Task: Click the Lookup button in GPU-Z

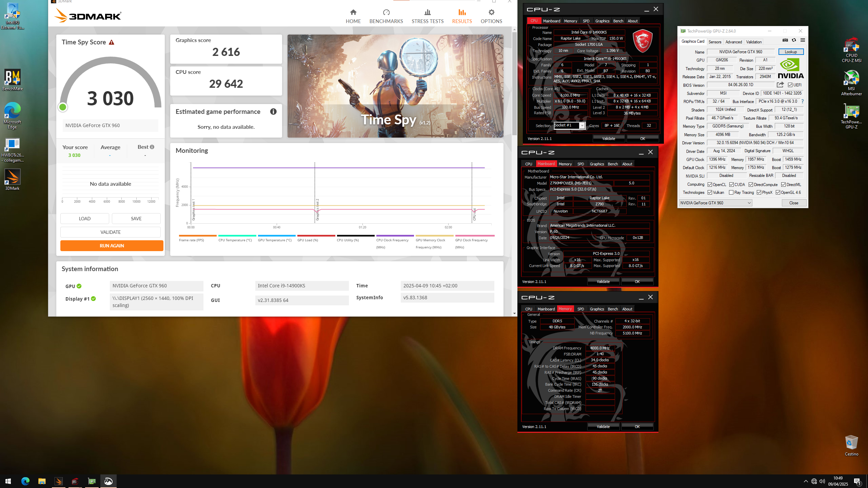Action: click(x=791, y=52)
